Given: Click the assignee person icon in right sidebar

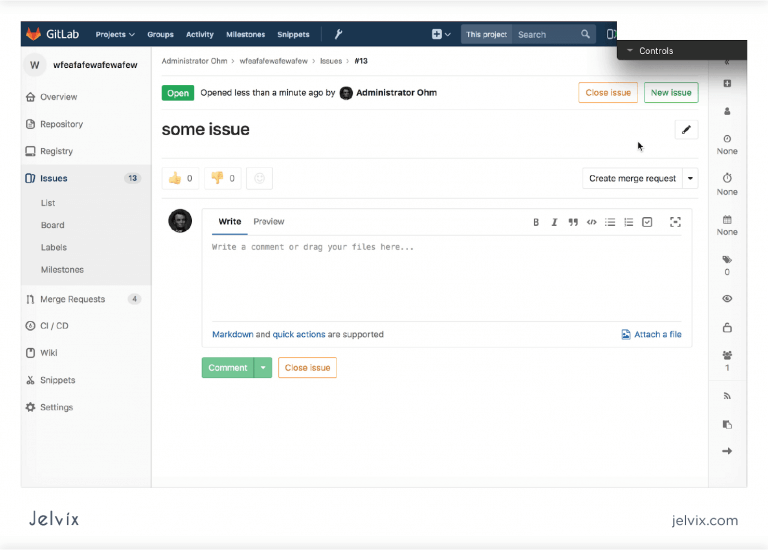Looking at the screenshot, I should coord(727,112).
